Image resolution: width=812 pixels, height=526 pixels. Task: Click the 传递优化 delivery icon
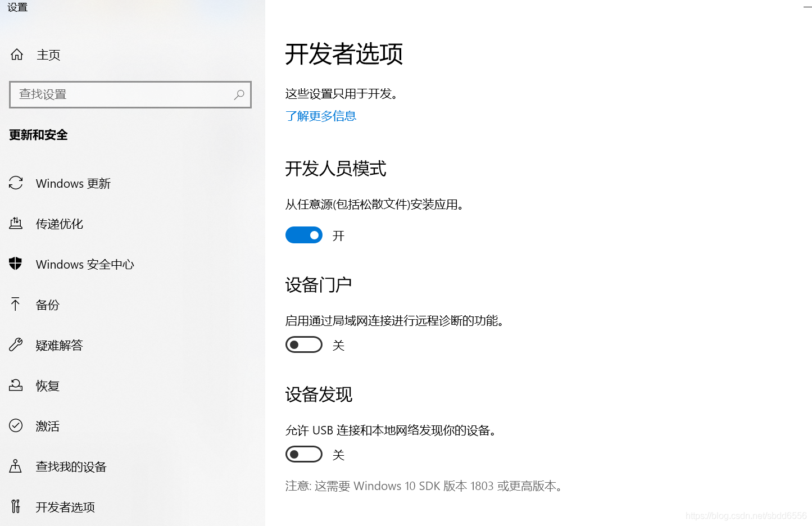coord(16,224)
